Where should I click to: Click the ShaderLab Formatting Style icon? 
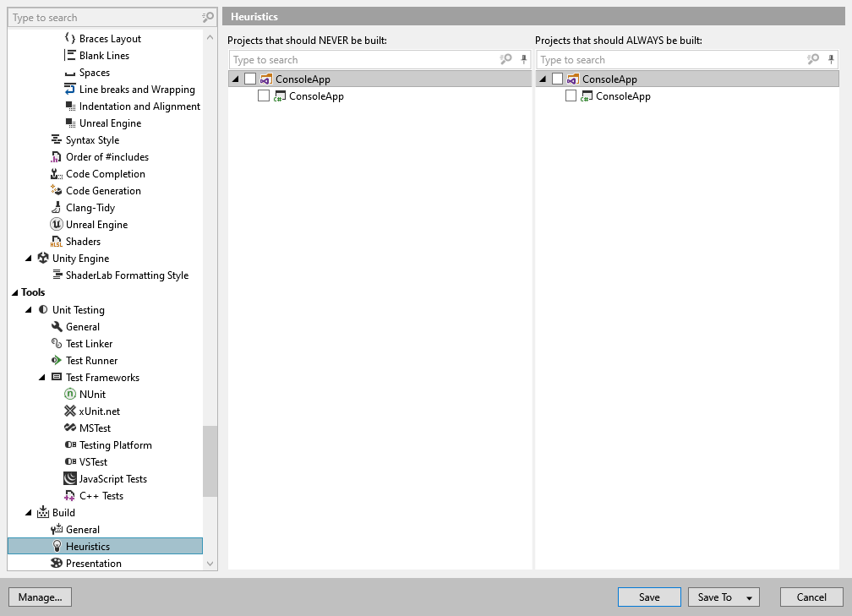click(57, 275)
